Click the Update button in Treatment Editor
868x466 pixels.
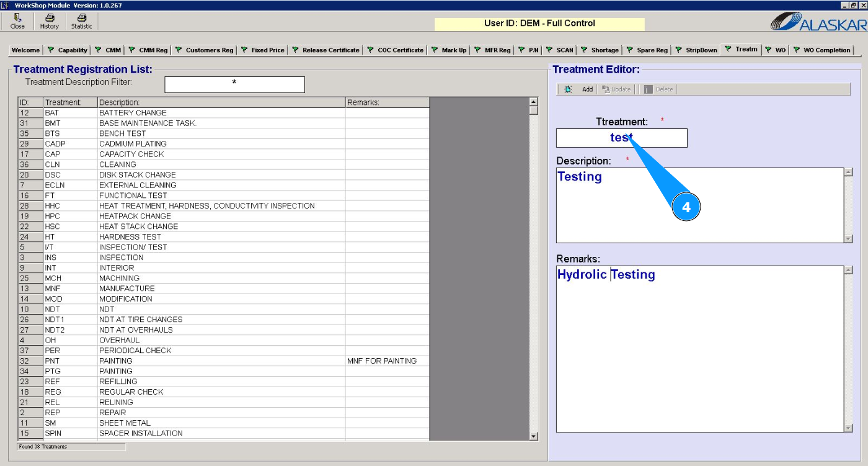point(616,89)
